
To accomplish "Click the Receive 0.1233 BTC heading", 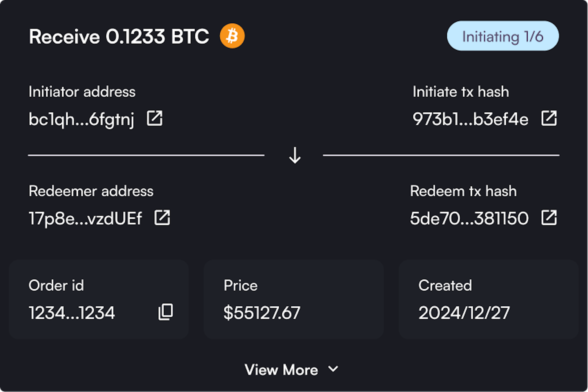I will (119, 36).
